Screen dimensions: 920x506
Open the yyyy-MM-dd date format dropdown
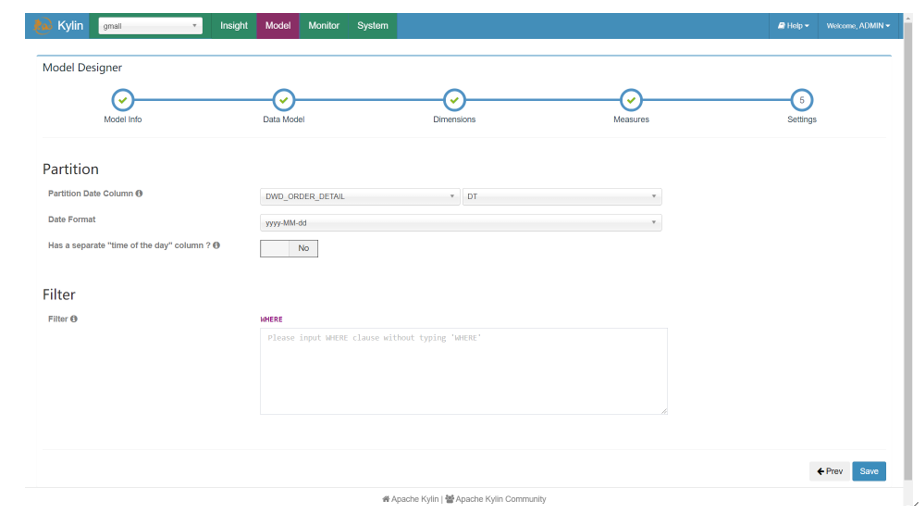click(x=461, y=223)
